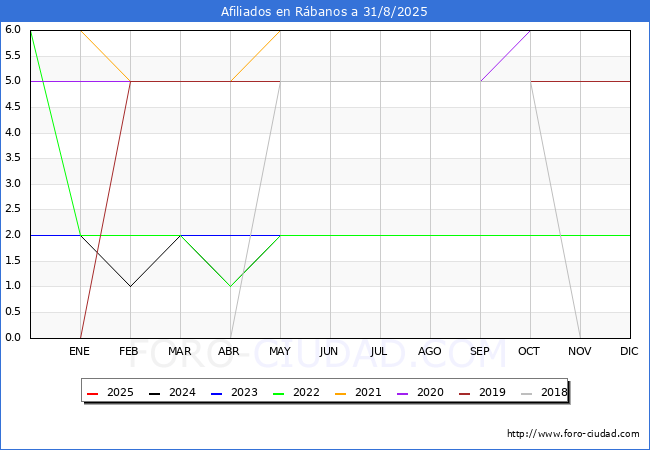Open the foro-ciudad.com URL
Viewport: 650px width, 450px height.
coord(573,434)
